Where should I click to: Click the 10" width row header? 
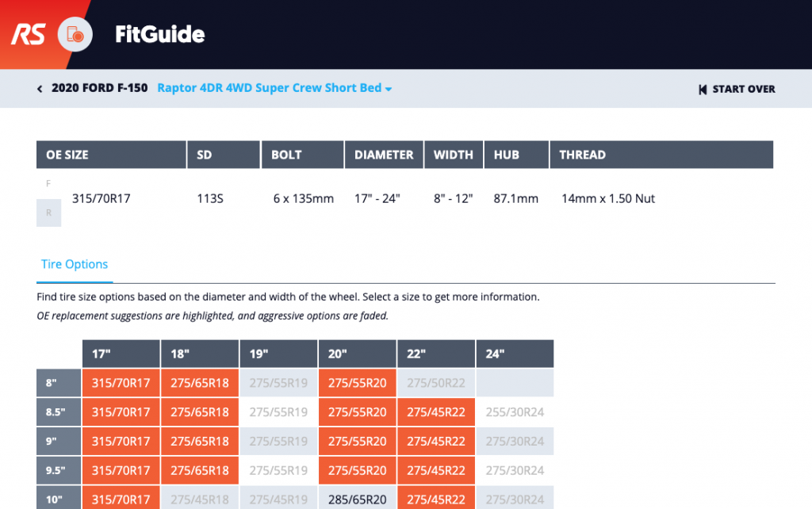pyautogui.click(x=59, y=498)
